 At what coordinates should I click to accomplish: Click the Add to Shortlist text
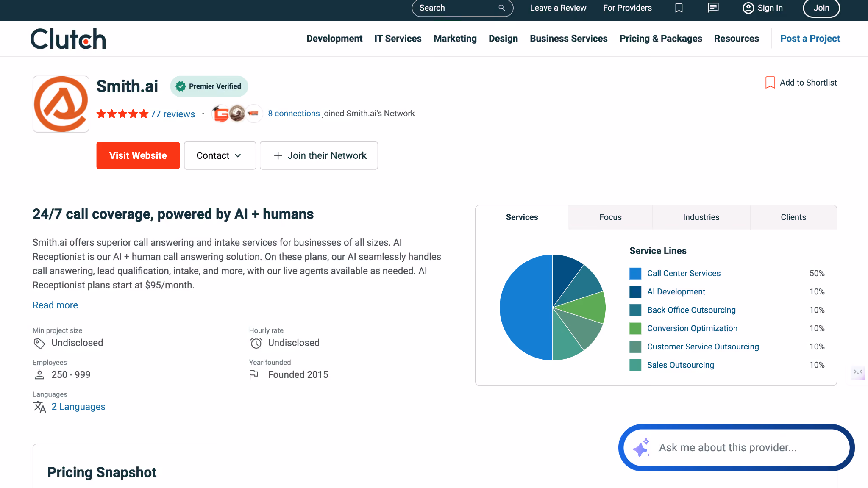coord(808,83)
